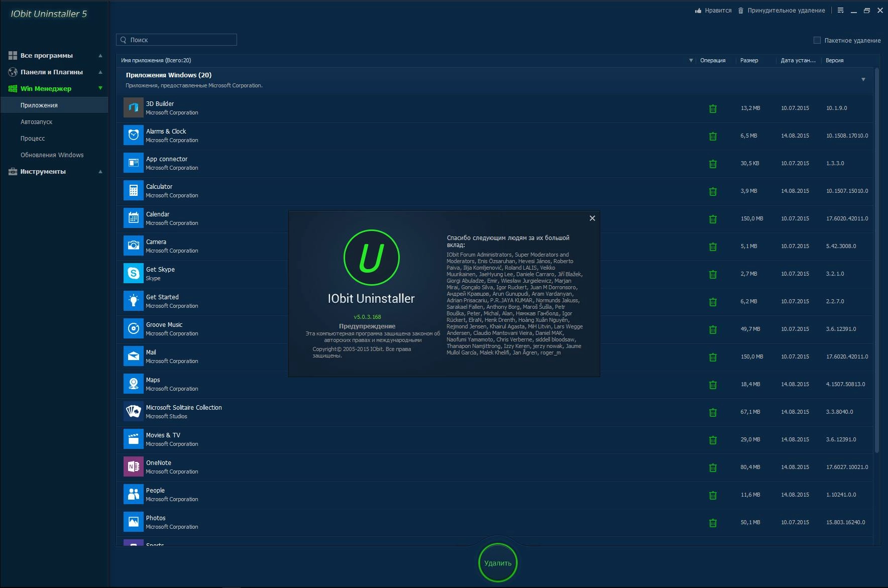This screenshot has height=588, width=888.
Task: Click the v5.0.3.168 version text
Action: pos(367,317)
